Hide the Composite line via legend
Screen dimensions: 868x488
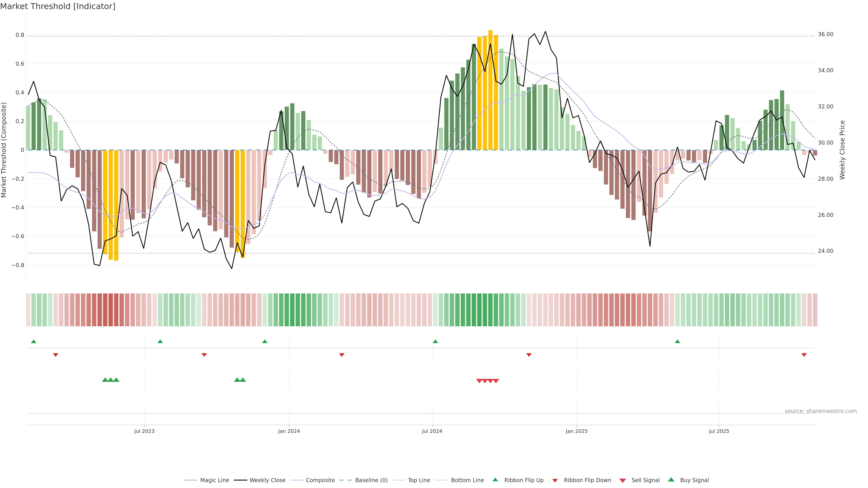coord(320,480)
